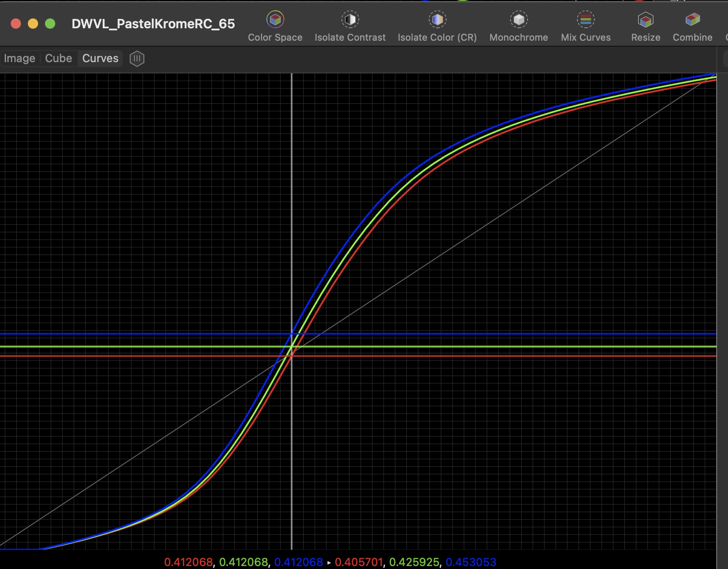Click the green output value 0.425925
The width and height of the screenshot is (728, 569).
pyautogui.click(x=415, y=563)
